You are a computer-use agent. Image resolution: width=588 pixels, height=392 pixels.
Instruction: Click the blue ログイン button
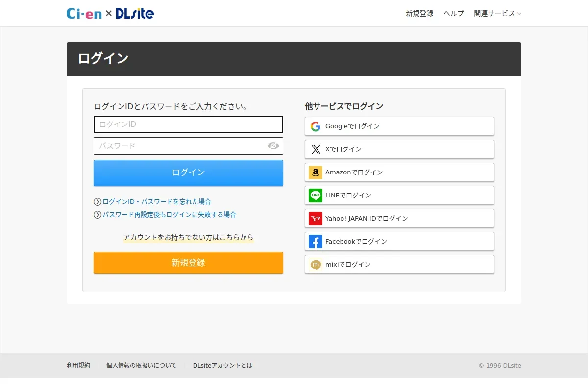[188, 173]
